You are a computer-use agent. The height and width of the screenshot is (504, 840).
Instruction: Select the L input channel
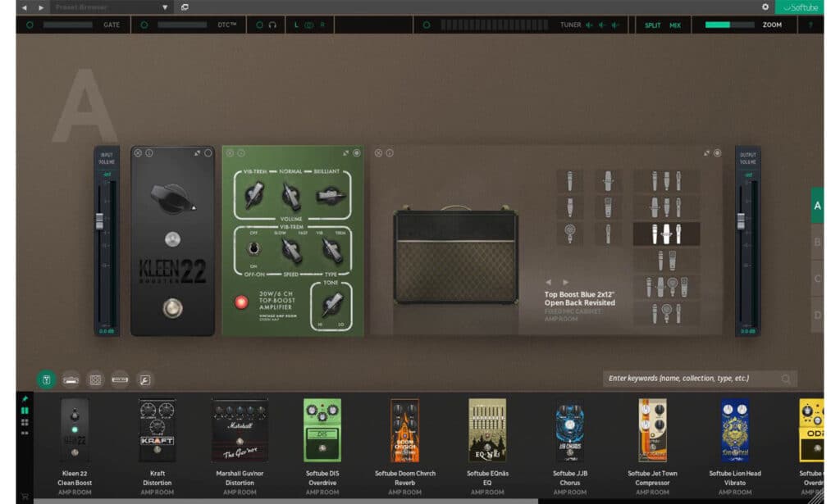tap(295, 25)
